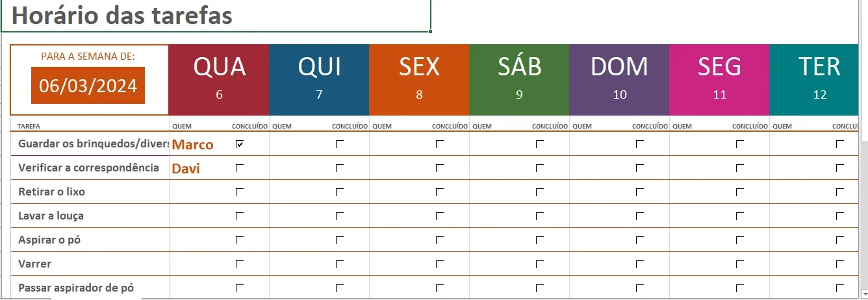Viewport: 868px width, 300px height.
Task: Click the pink SEG 11 day header
Action: click(x=719, y=79)
